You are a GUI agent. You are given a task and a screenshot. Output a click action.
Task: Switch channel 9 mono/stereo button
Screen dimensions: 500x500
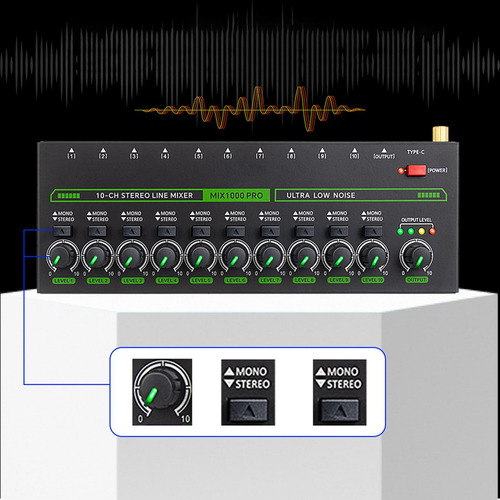(x=338, y=231)
